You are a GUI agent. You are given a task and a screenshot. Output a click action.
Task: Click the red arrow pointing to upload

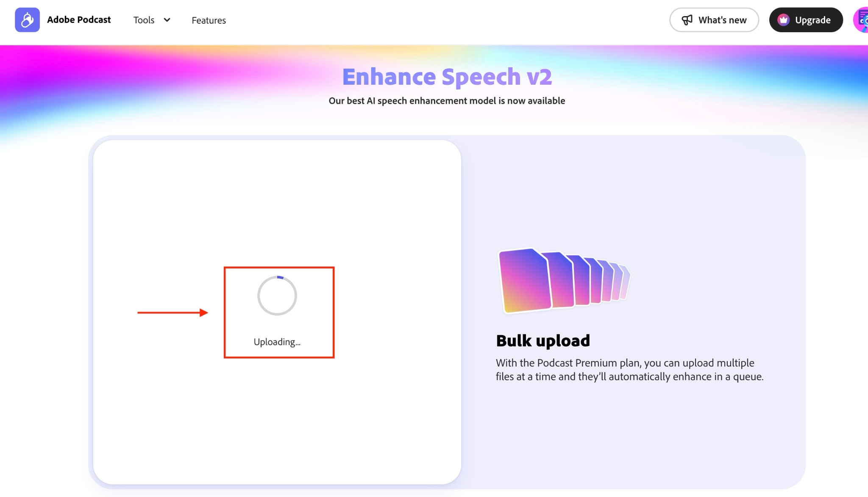click(x=172, y=313)
